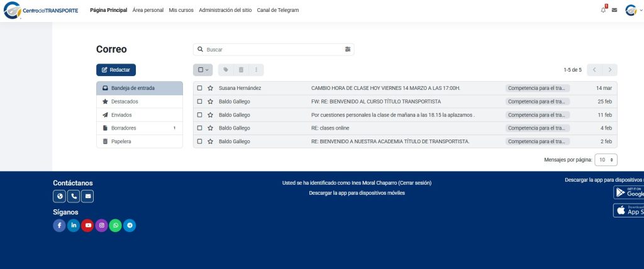Viewport: 644px width, 269px height.
Task: Click sender Susana Hernández
Action: coord(240,88)
